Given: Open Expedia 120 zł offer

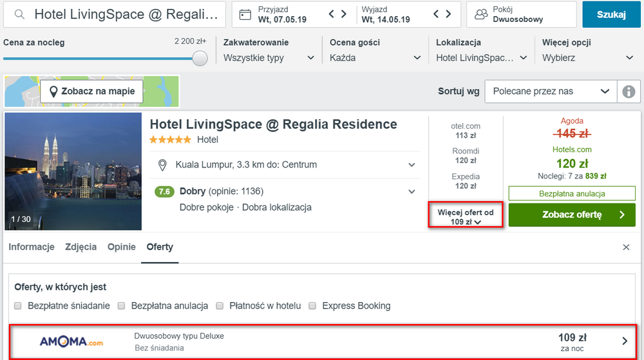Looking at the screenshot, I should click(x=466, y=181).
